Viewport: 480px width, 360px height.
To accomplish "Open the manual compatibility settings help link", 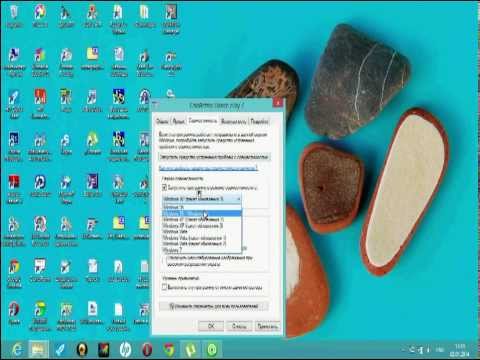I will [x=208, y=168].
